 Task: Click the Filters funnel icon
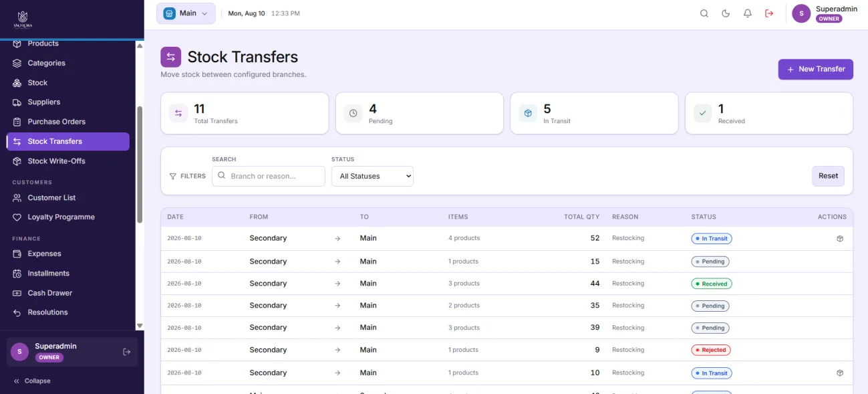coord(173,177)
